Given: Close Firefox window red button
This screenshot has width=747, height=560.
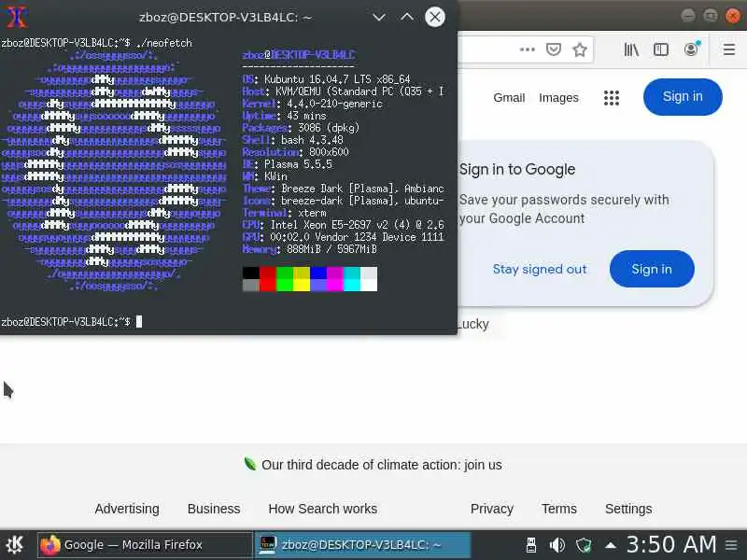Looking at the screenshot, I should point(733,16).
